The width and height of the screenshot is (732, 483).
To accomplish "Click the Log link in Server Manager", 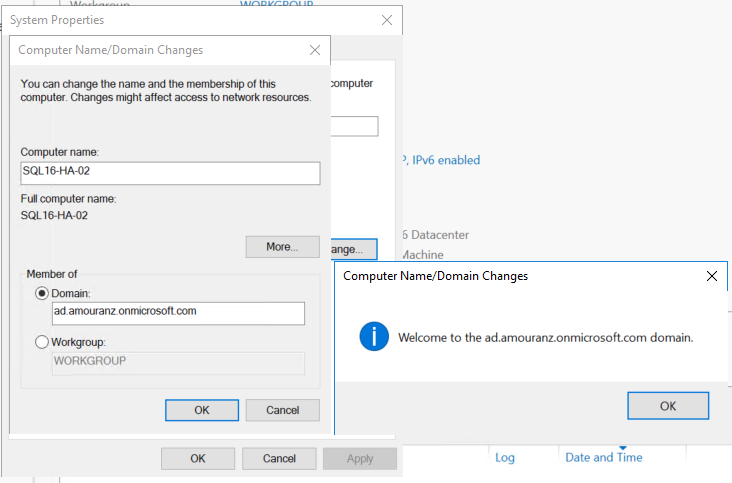I will click(x=505, y=458).
